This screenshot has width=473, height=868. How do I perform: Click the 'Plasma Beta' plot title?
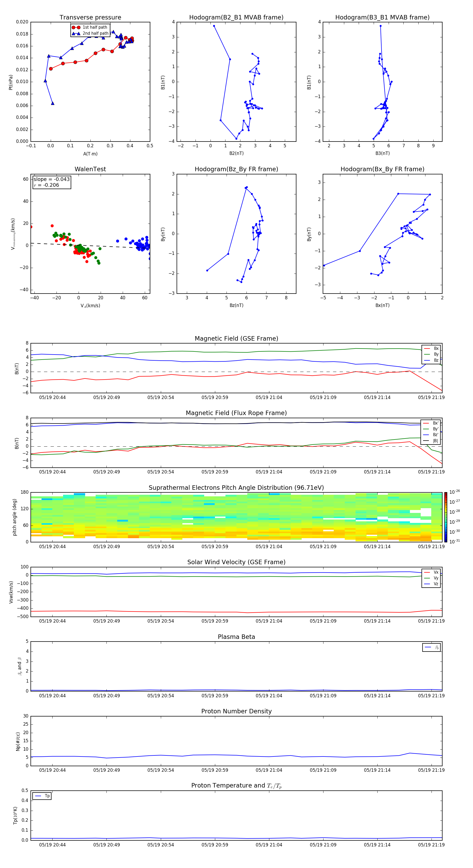point(236,637)
